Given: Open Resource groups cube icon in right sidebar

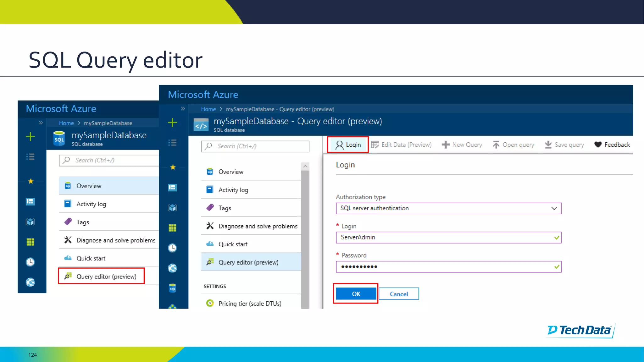Looking at the screenshot, I should (x=172, y=208).
